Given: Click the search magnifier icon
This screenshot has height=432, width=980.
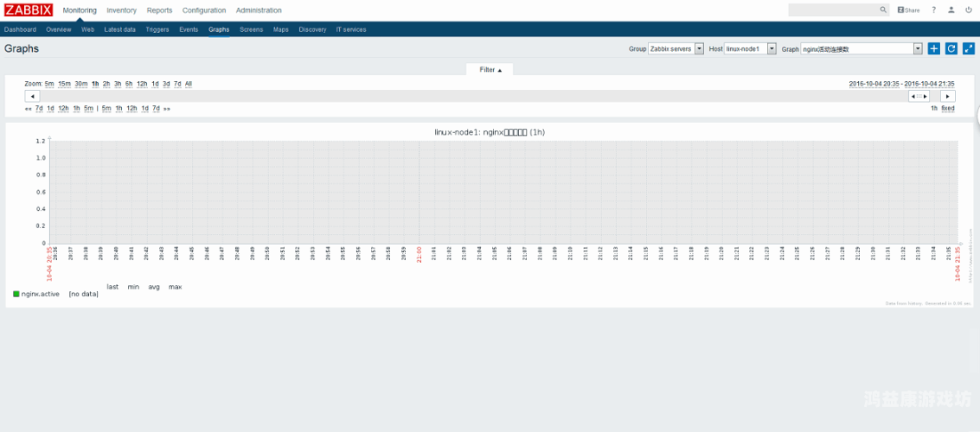Looking at the screenshot, I should click(x=883, y=10).
